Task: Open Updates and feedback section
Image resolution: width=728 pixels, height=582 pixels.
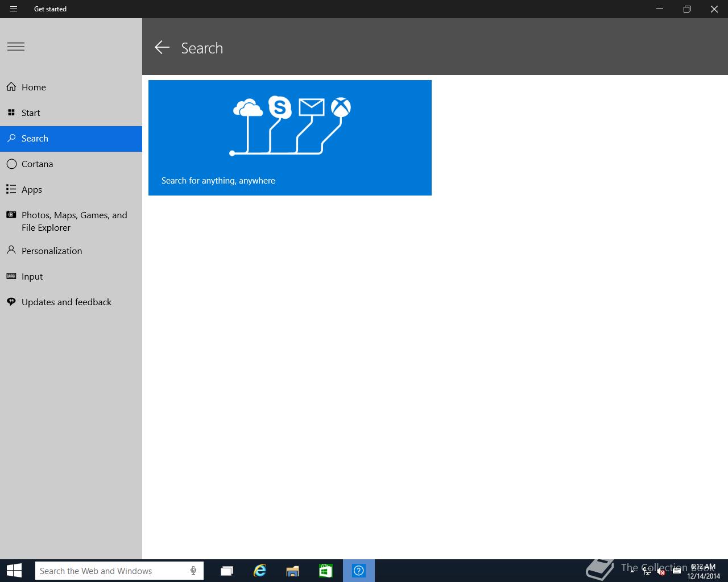Action: click(x=71, y=302)
